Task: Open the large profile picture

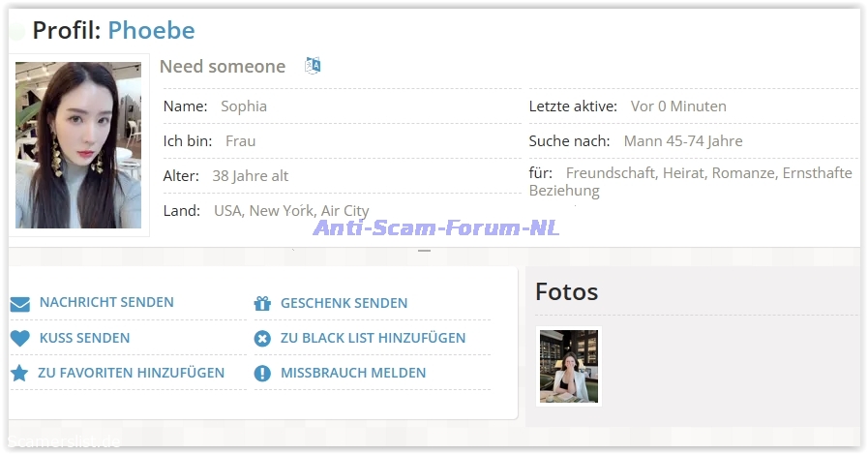Action: tap(78, 145)
